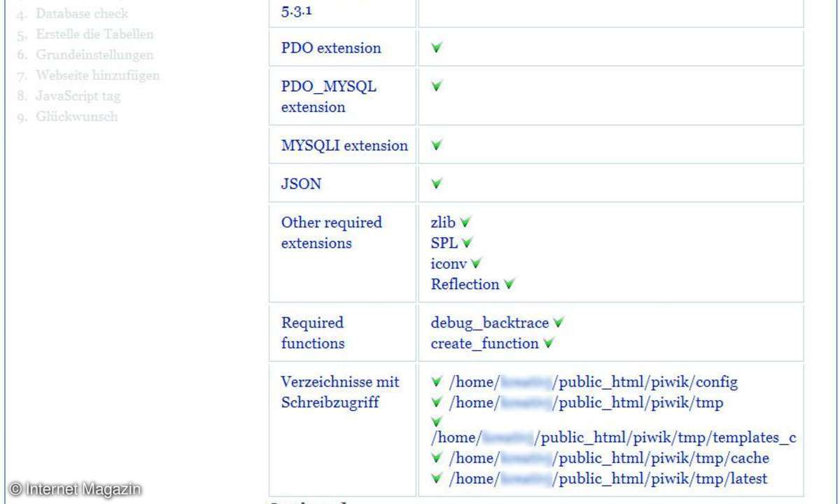Click the green checkmark in JSON row

tap(437, 184)
